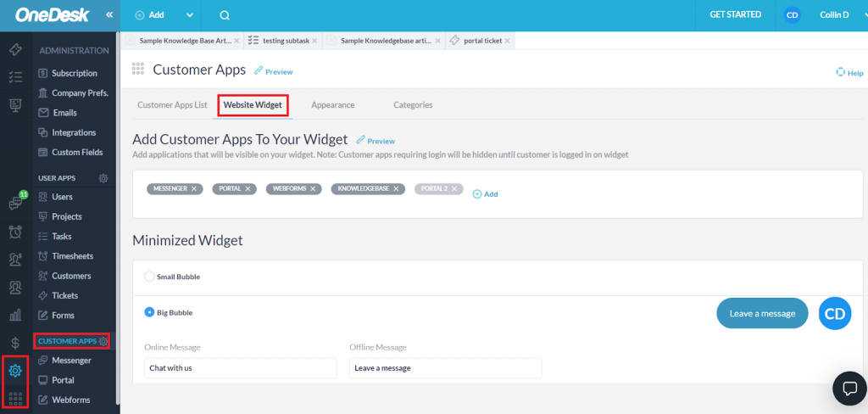Open financials dollar sign rail icon

pyautogui.click(x=15, y=343)
